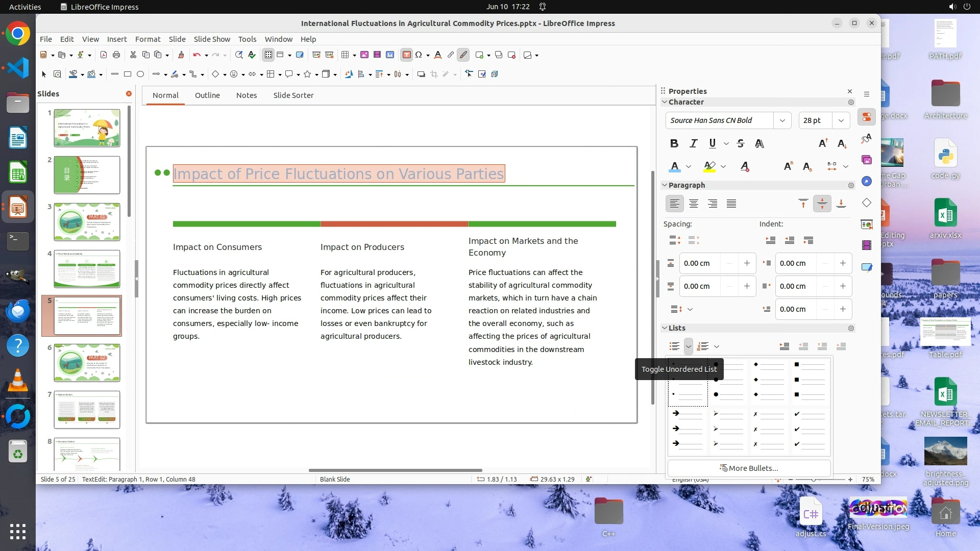Select Justified paragraph alignment icon

[x=731, y=204]
